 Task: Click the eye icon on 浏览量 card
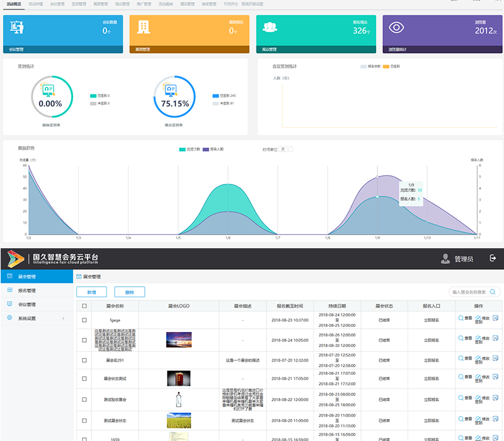click(396, 28)
